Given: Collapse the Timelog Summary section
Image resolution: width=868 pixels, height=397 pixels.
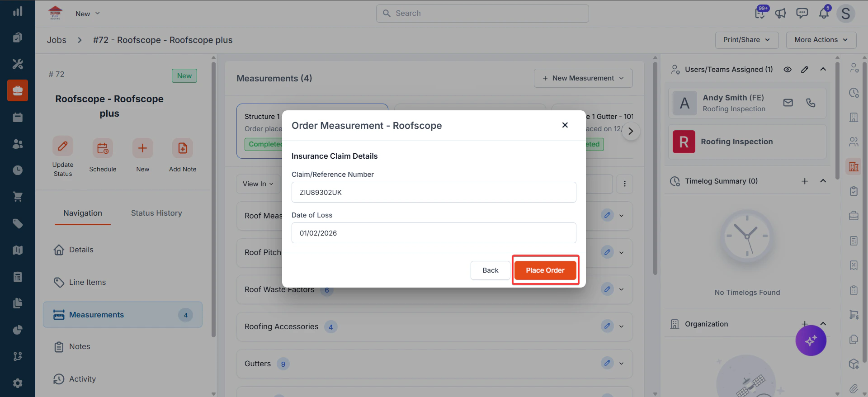Looking at the screenshot, I should pyautogui.click(x=823, y=181).
